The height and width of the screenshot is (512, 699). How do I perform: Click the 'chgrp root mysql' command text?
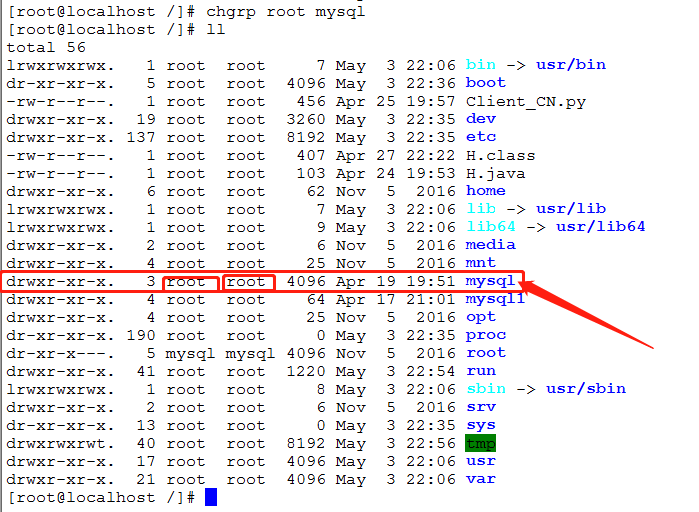point(285,12)
